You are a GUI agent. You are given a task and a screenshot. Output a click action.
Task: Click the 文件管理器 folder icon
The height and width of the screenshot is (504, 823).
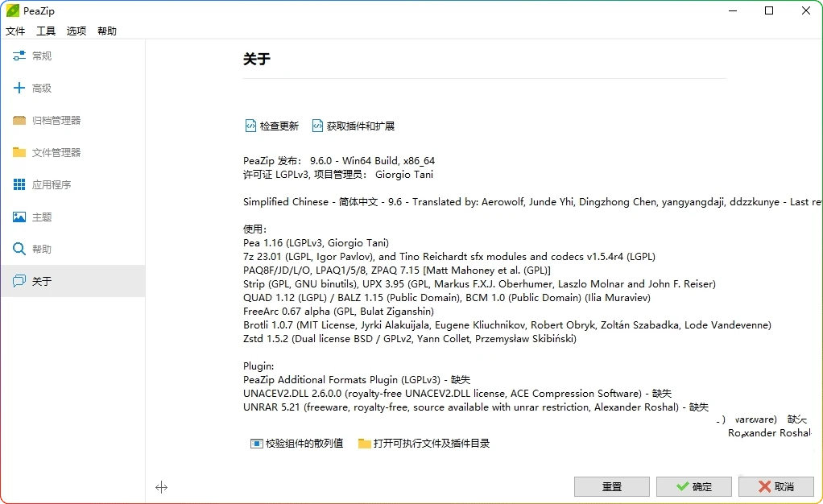pos(19,152)
